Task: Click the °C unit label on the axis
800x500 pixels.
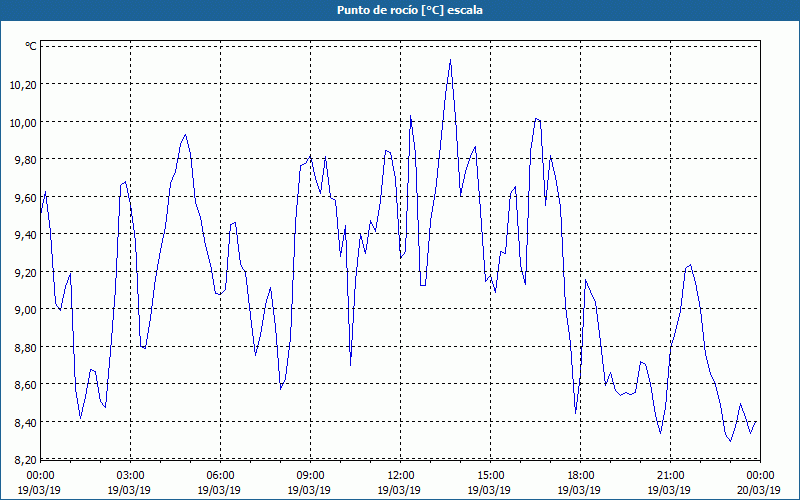Action: [x=31, y=46]
